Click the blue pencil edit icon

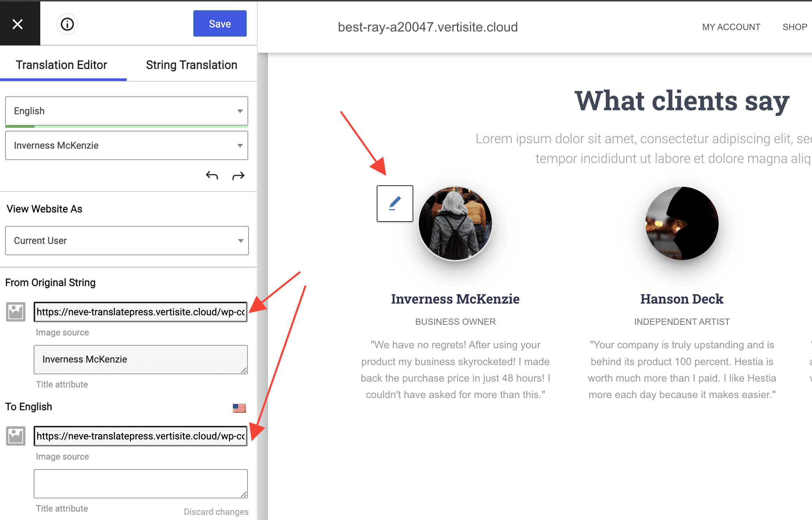point(395,204)
